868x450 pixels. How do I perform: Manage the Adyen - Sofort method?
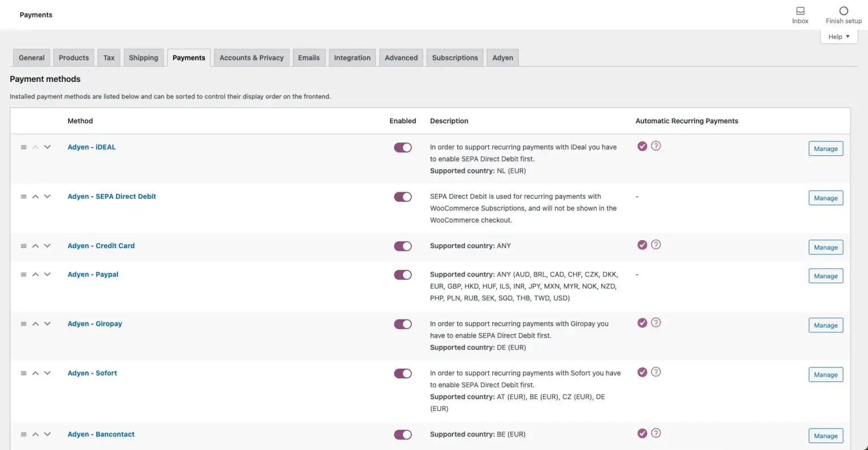point(826,375)
